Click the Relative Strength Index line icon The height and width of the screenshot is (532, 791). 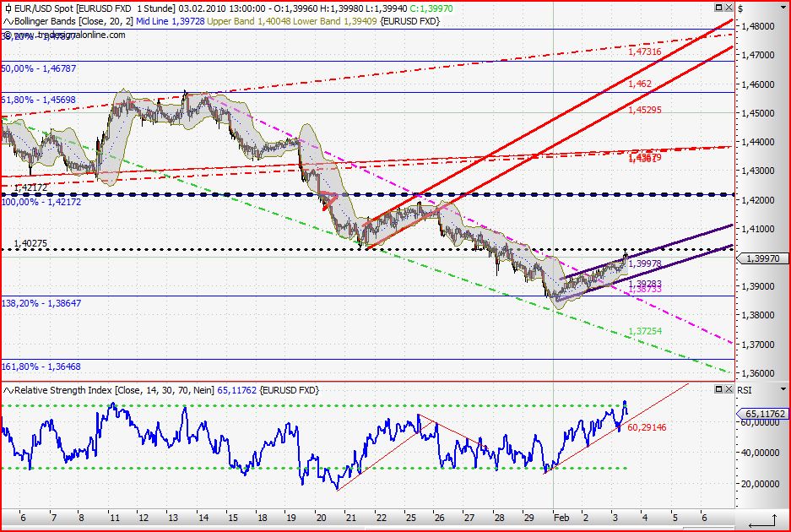8,389
